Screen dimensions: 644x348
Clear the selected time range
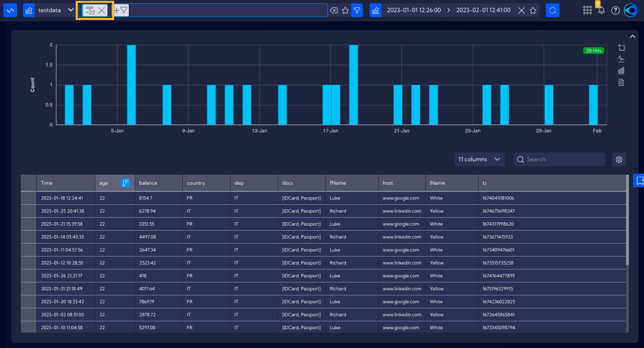click(521, 10)
